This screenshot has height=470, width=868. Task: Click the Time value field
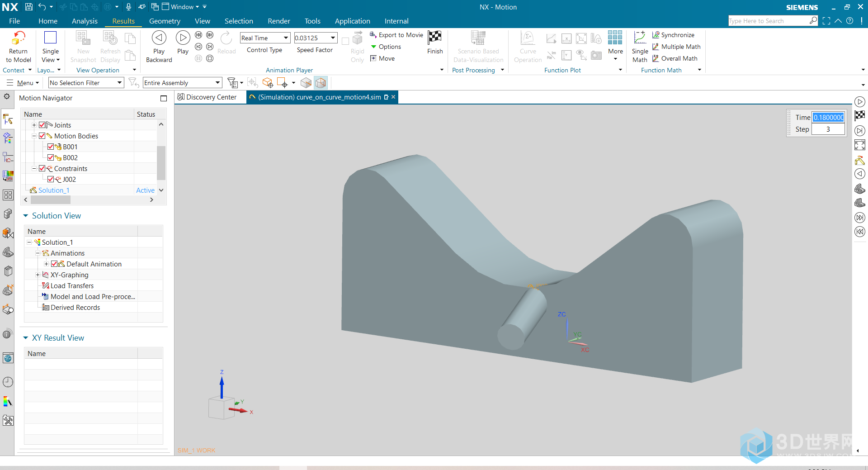(828, 117)
